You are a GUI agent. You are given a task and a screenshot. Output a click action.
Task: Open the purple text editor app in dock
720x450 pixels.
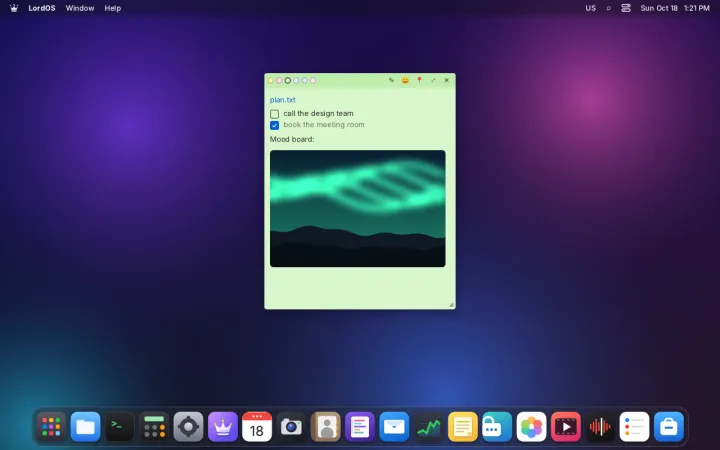pos(360,427)
